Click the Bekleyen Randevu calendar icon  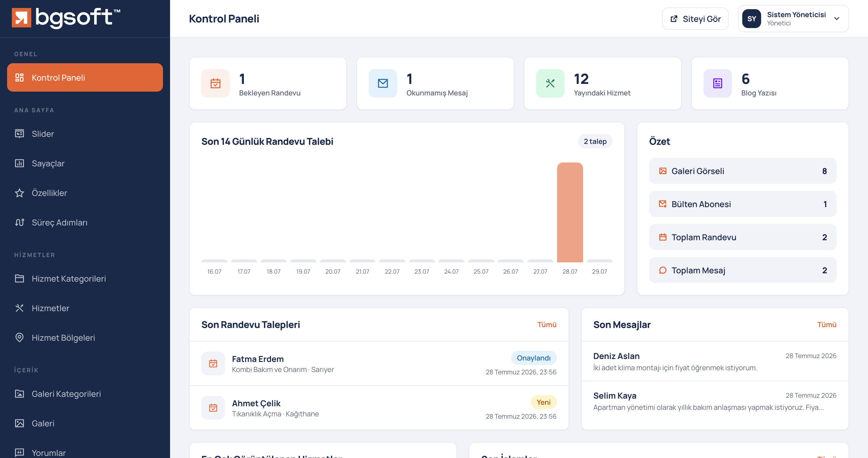[x=215, y=83]
